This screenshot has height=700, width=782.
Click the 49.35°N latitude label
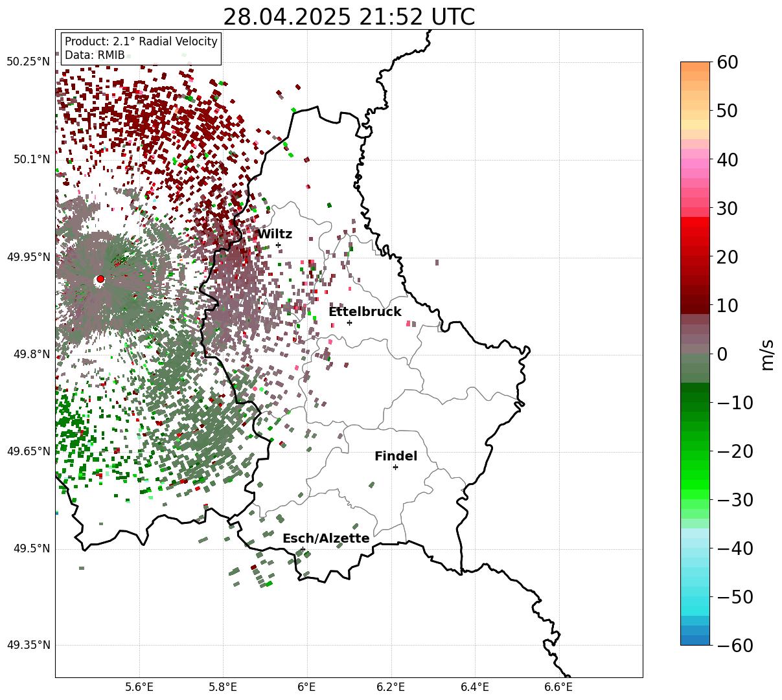pos(29,645)
